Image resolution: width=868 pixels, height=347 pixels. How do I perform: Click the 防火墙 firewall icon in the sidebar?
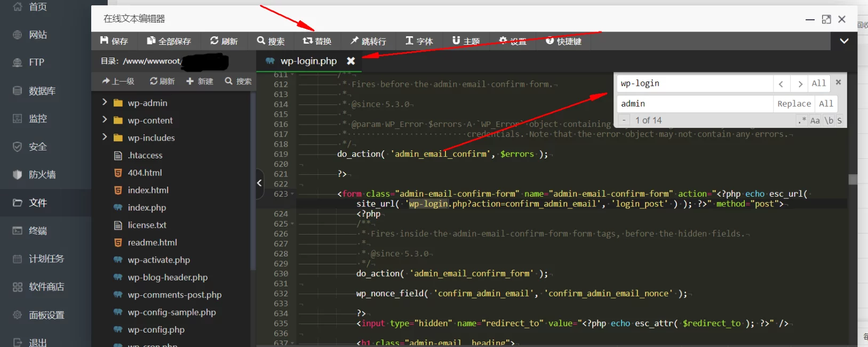[x=18, y=174]
